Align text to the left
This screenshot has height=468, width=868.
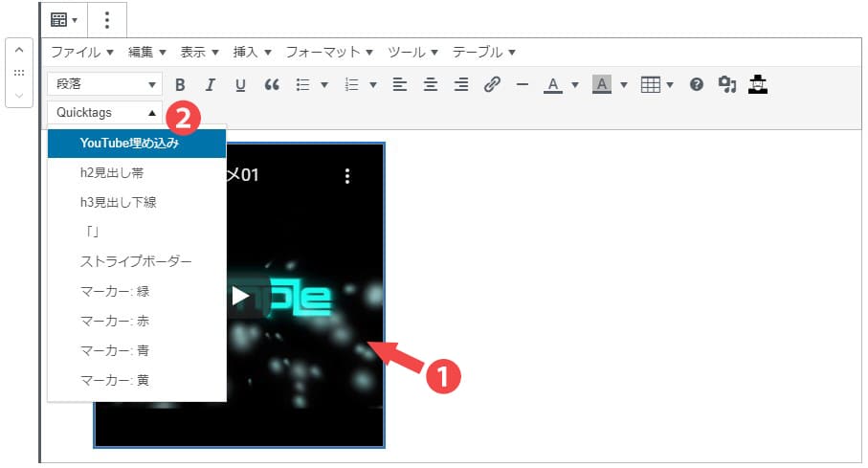tap(400, 84)
